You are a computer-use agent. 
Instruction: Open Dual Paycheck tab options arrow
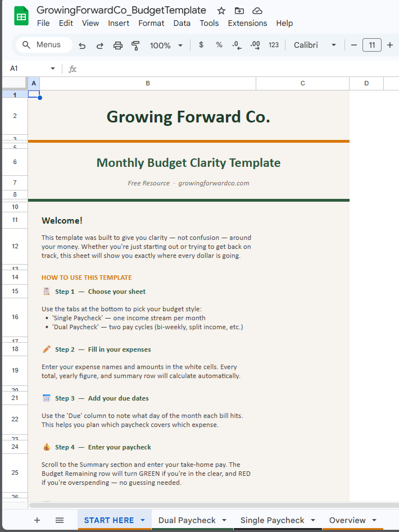(x=224, y=520)
